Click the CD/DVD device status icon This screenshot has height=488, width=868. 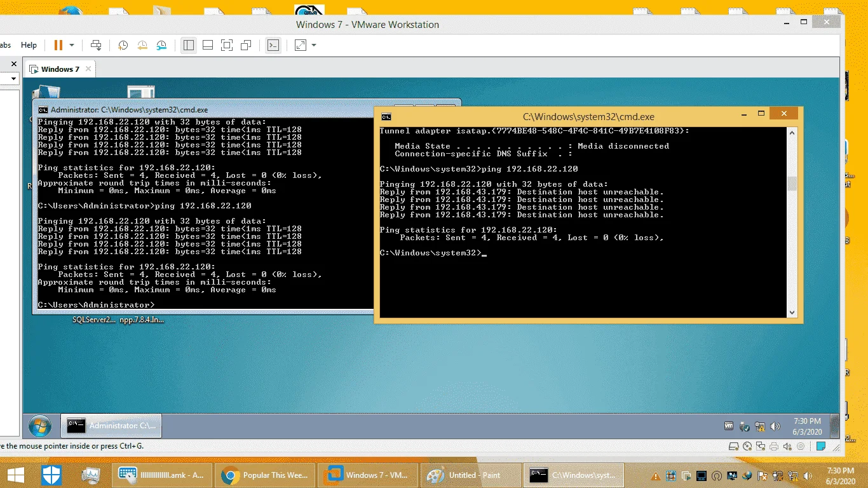coord(747,446)
